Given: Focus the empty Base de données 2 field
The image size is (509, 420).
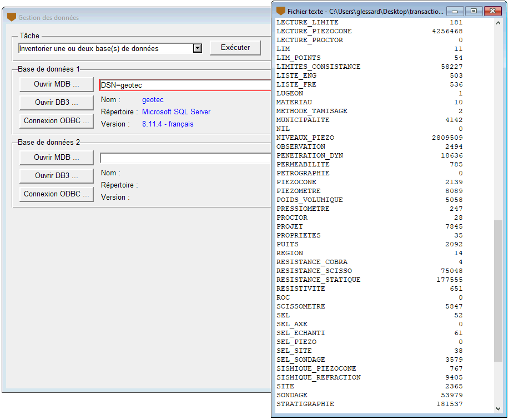Looking at the screenshot, I should pos(185,158).
